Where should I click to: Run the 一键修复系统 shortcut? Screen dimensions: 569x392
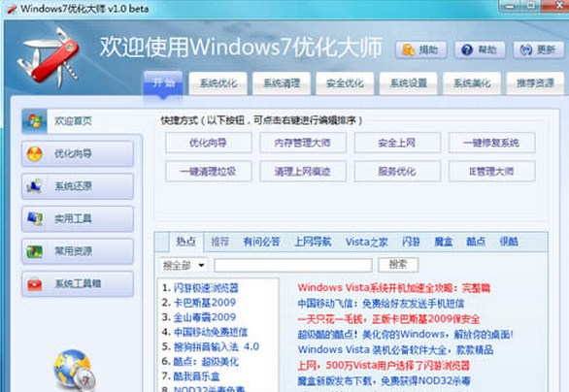(491, 143)
